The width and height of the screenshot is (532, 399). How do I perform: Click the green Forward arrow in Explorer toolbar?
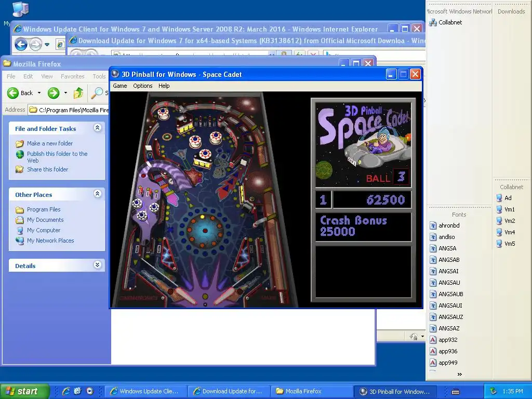(x=54, y=93)
